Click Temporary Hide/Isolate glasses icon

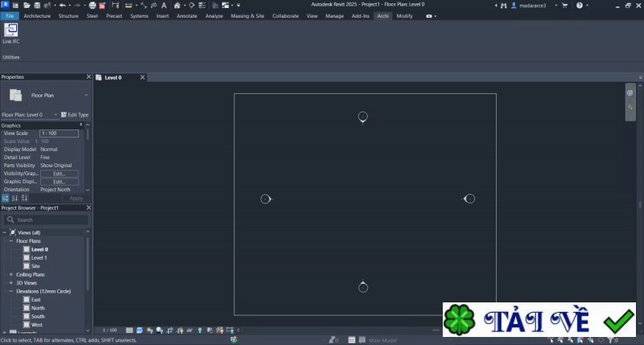pyautogui.click(x=190, y=331)
